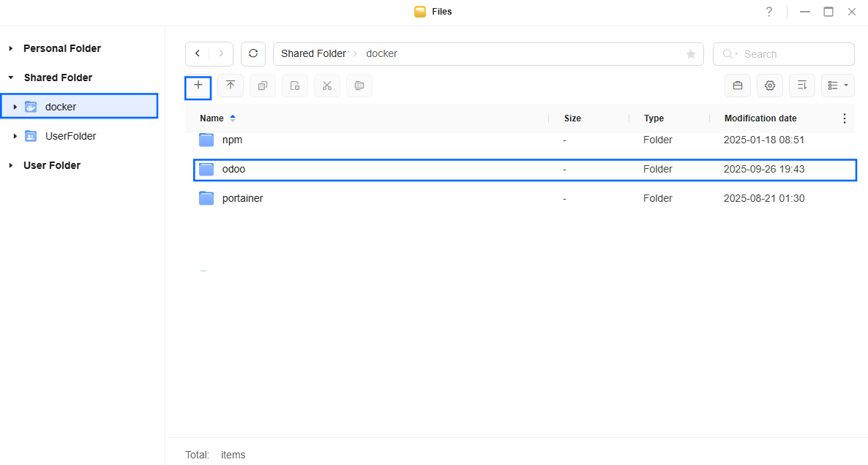Click the rename toolbar icon
This screenshot has height=465, width=868.
359,86
